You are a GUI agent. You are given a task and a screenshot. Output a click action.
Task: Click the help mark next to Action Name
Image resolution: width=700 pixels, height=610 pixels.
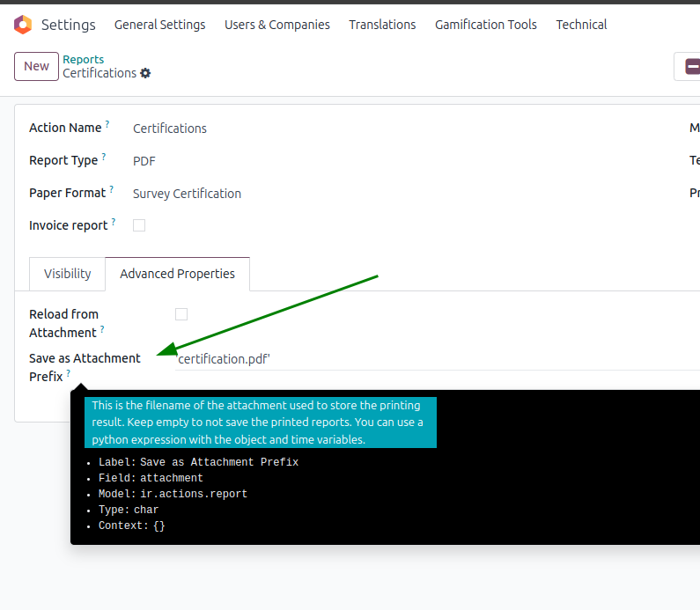pyautogui.click(x=107, y=124)
